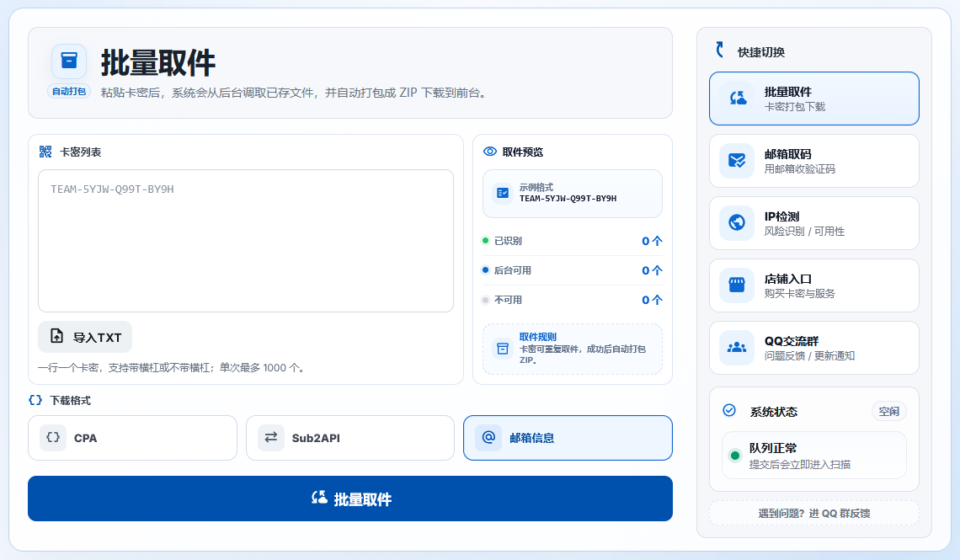Click the 空闲 status badge
Viewport: 960px width, 560px height.
(889, 411)
